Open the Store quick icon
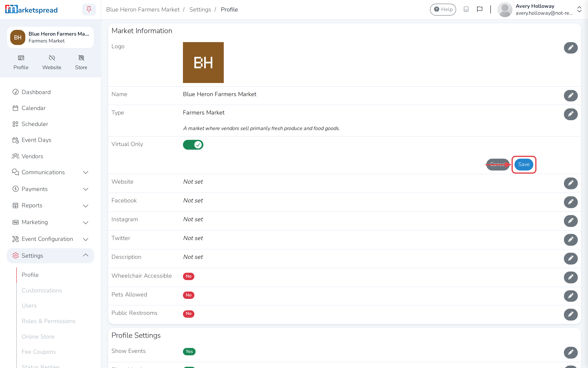This screenshot has width=588, height=368. click(x=81, y=62)
